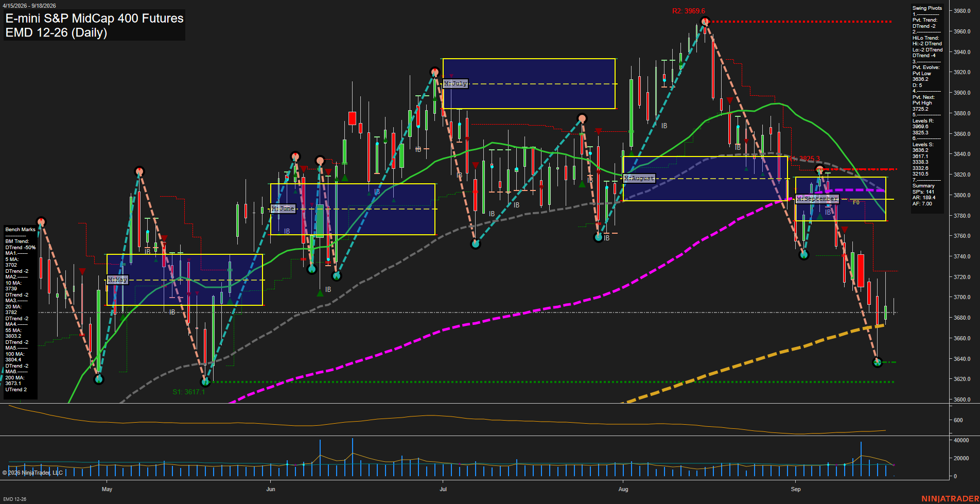Screen dimensions: 980x504
Task: Click the 3700.0 price axis label
Action: [962, 298]
